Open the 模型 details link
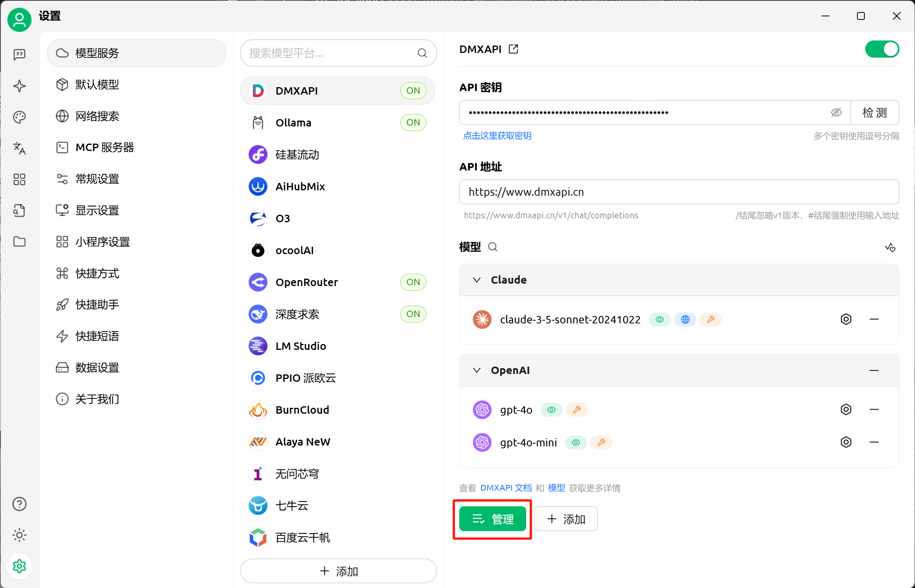 coord(557,488)
